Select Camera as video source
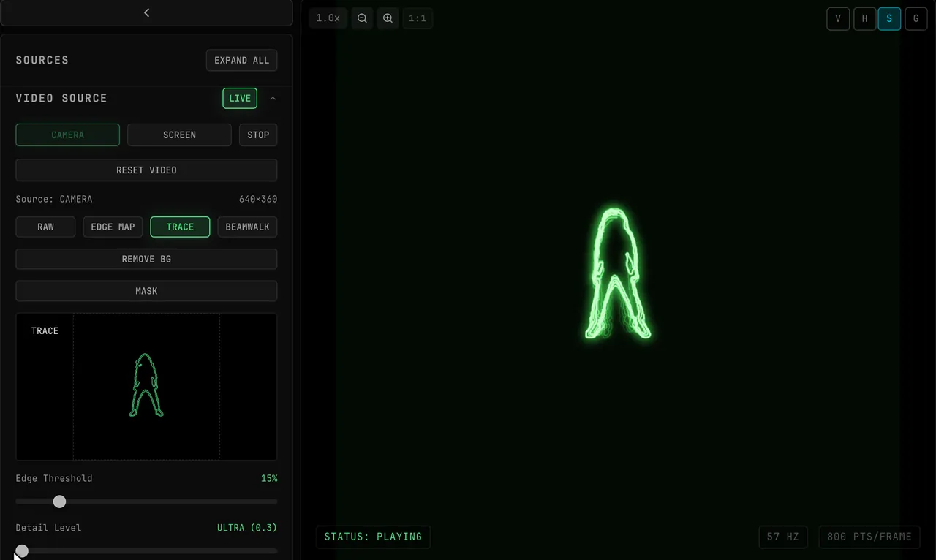936x560 pixels. [x=67, y=135]
